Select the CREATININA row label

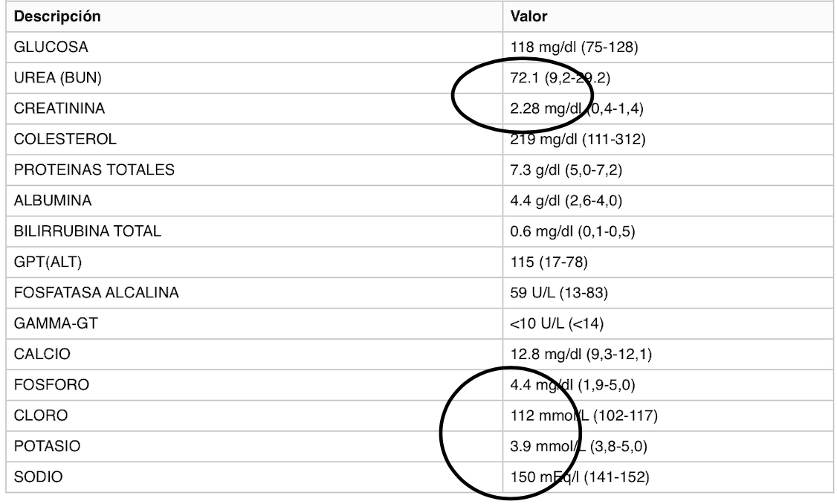[59, 109]
